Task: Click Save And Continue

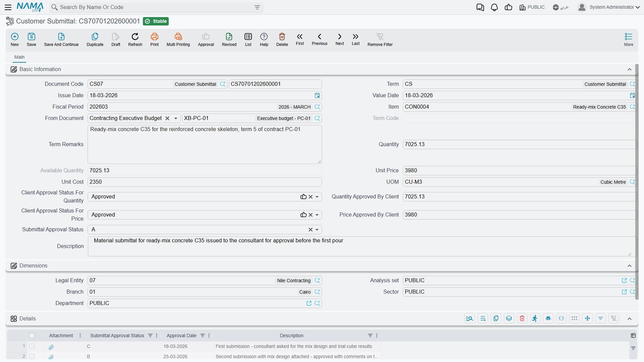Action: 61,39
